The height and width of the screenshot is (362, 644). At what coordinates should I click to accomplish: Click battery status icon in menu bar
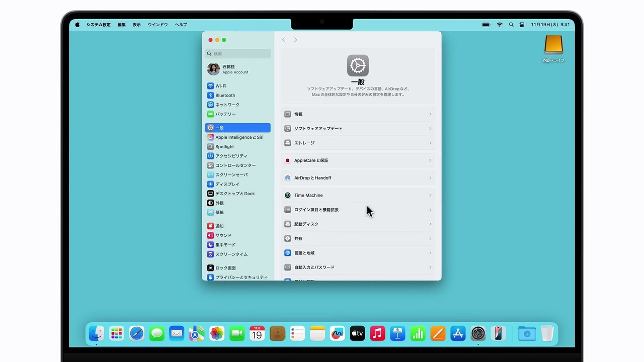[x=486, y=25]
